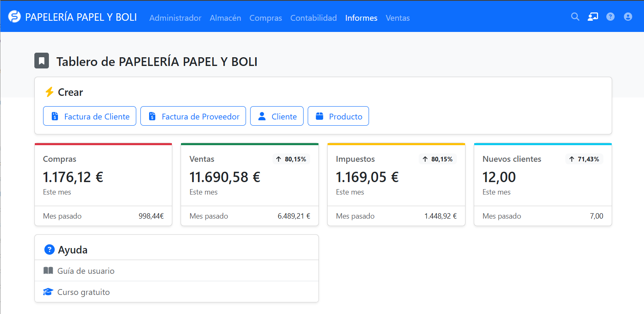The image size is (644, 314).
Task: Click the up-arrow 80,15% badge in Ventas card
Action: pos(291,159)
